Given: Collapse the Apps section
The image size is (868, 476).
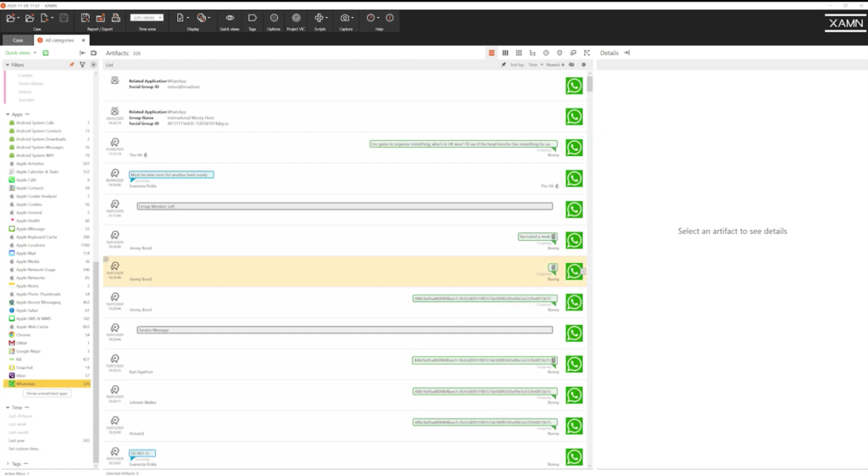Looking at the screenshot, I should 8,115.
